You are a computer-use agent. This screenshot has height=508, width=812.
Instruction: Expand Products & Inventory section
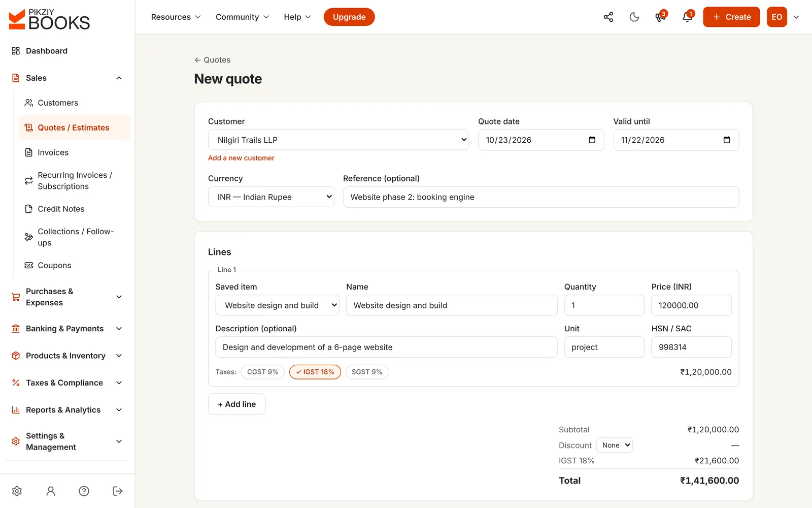click(67, 356)
